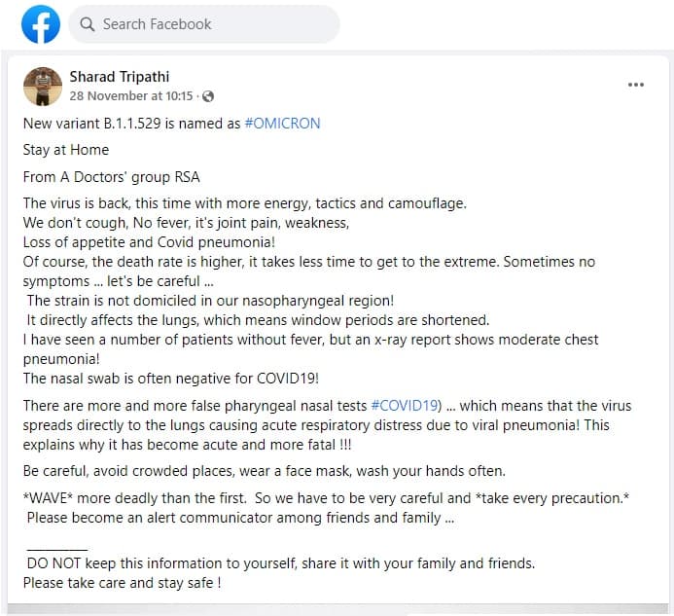The height and width of the screenshot is (616, 674).
Task: Follow the #COVID19 hashtag link
Action: coord(404,406)
